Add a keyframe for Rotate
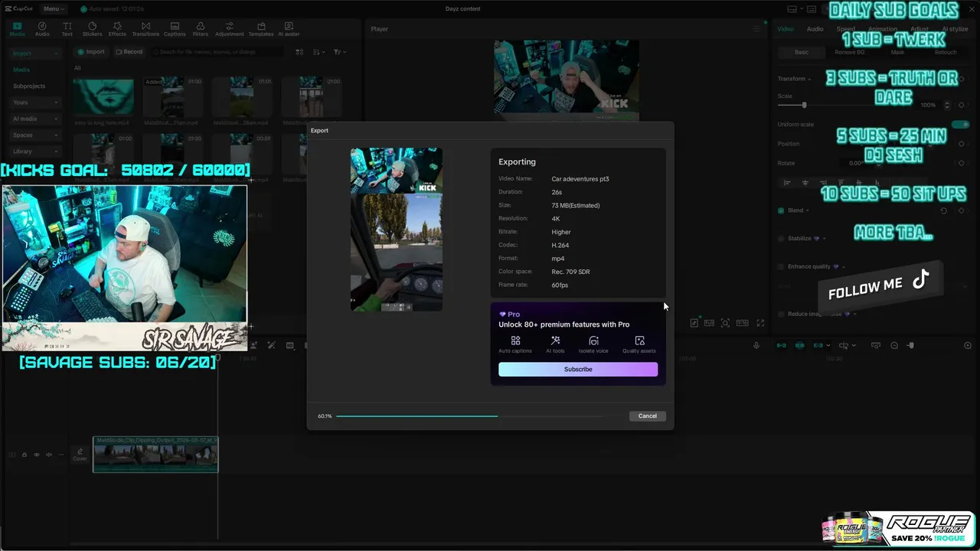This screenshot has width=980, height=551. pos(962,163)
